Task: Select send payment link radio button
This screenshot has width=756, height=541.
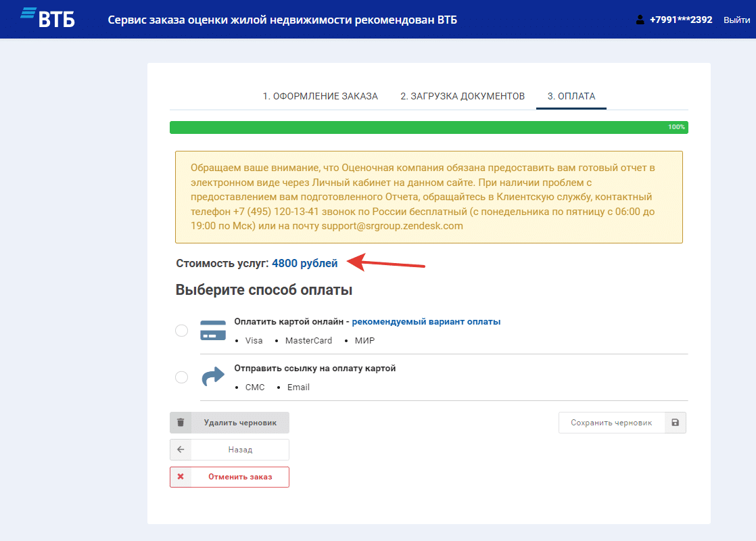Action: pyautogui.click(x=182, y=377)
